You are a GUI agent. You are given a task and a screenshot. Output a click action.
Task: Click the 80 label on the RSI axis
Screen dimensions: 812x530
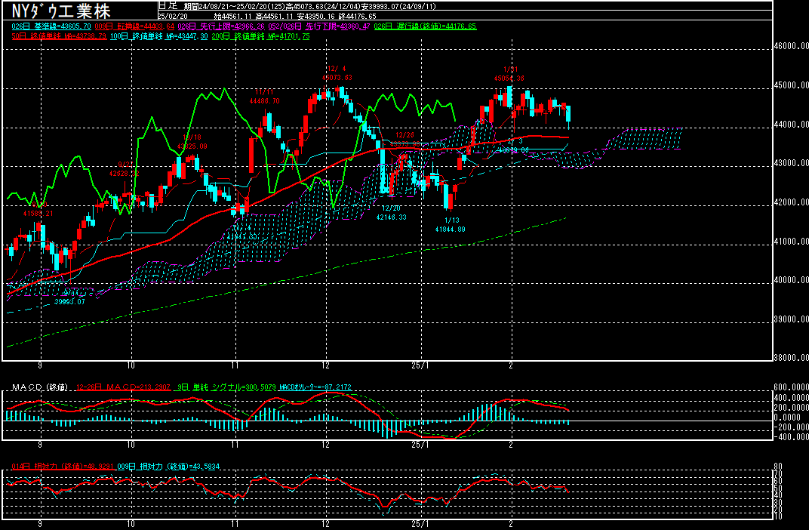778,467
